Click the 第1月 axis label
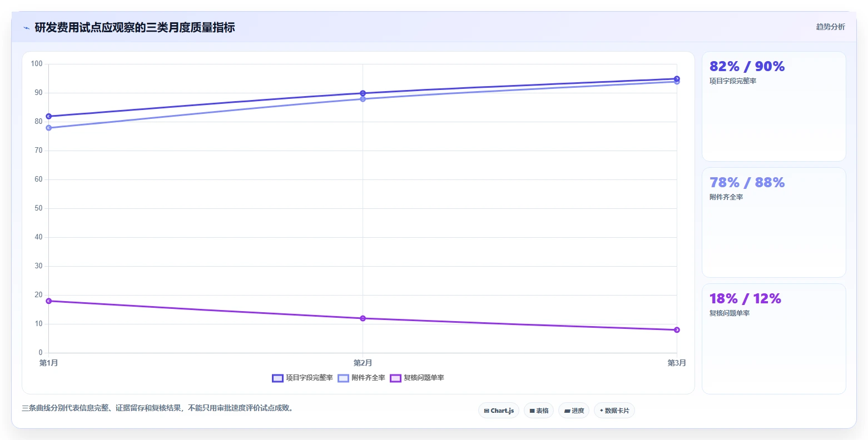868x440 pixels. 49,363
